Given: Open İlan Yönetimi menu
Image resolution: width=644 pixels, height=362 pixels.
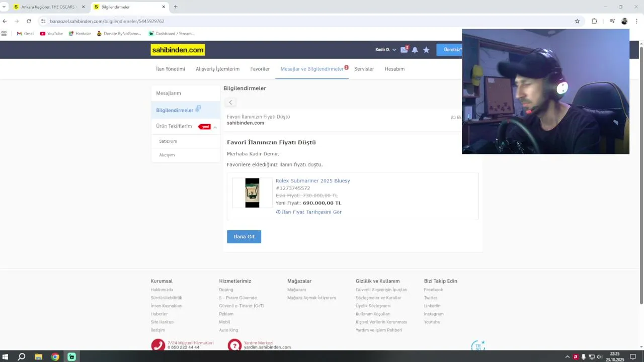Looking at the screenshot, I should [x=171, y=69].
